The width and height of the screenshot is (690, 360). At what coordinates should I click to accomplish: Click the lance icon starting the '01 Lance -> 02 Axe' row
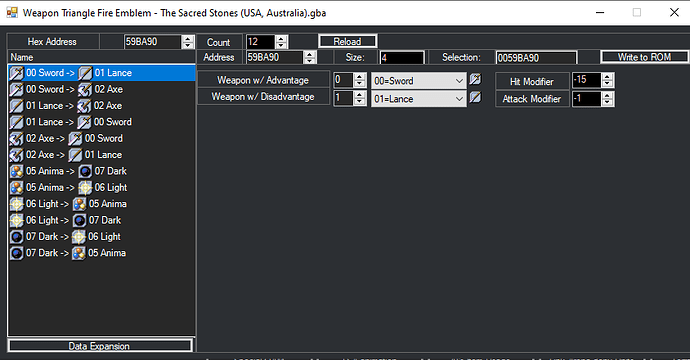point(16,106)
